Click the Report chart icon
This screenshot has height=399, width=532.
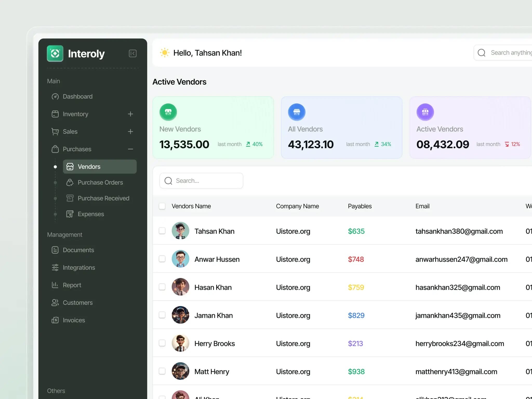pyautogui.click(x=55, y=285)
